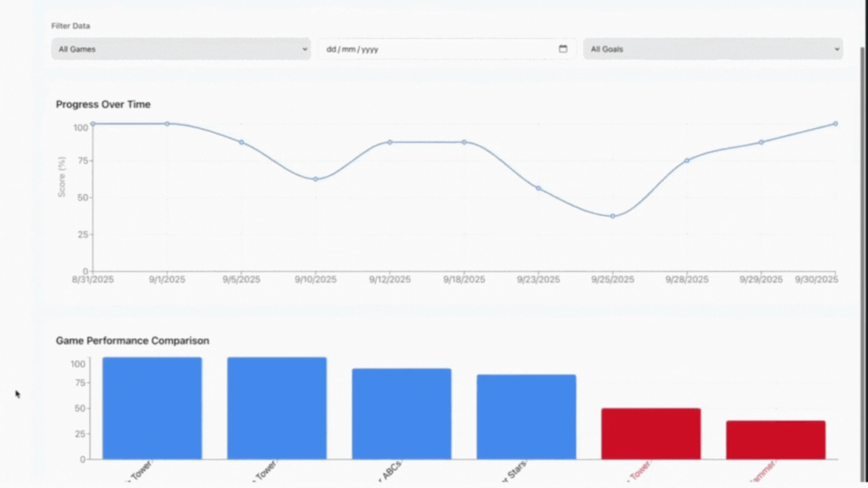Open the All Games filter dropdown

[x=181, y=49]
